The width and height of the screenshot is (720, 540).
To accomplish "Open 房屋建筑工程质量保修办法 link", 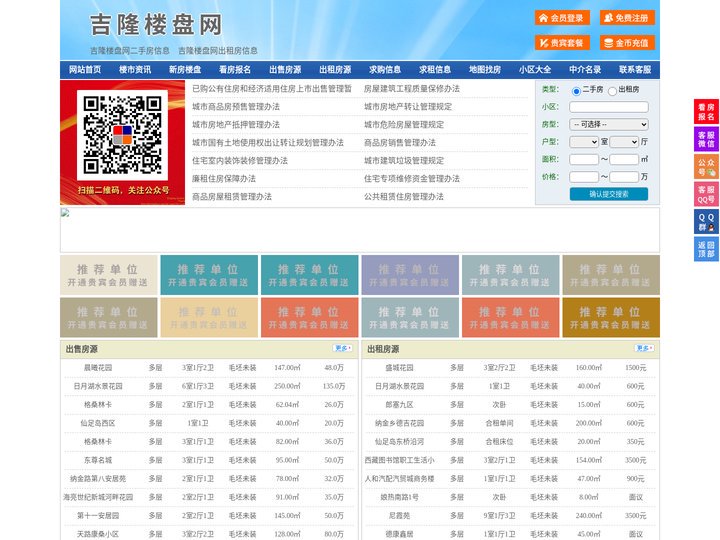I will pos(411,89).
